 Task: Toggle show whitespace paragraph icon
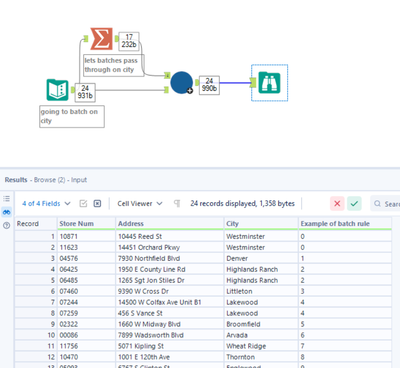click(177, 203)
